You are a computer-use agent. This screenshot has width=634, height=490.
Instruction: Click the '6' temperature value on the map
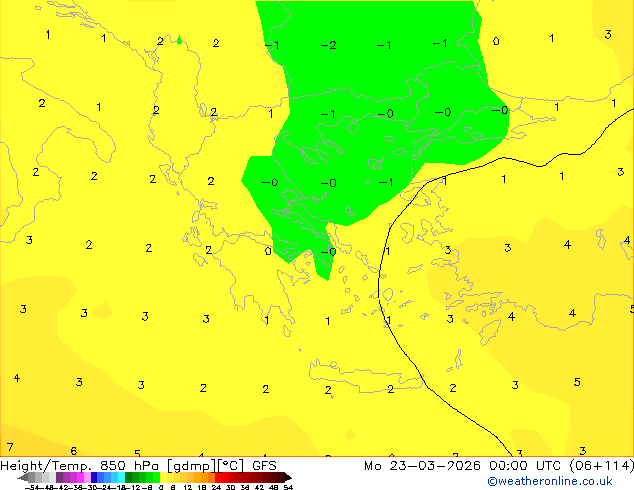(x=74, y=450)
